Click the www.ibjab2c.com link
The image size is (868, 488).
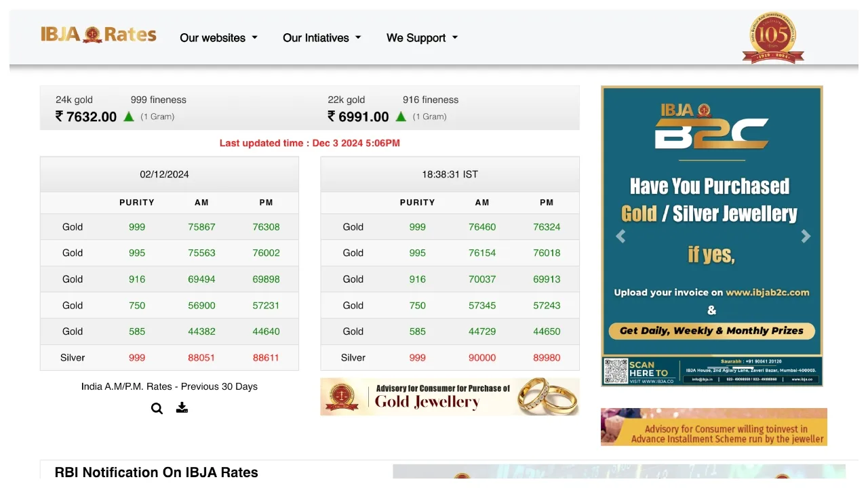point(768,293)
